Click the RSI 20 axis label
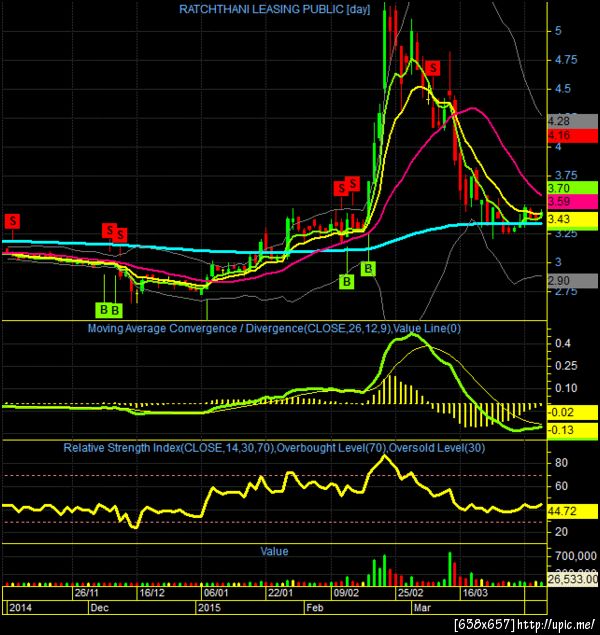 point(561,531)
